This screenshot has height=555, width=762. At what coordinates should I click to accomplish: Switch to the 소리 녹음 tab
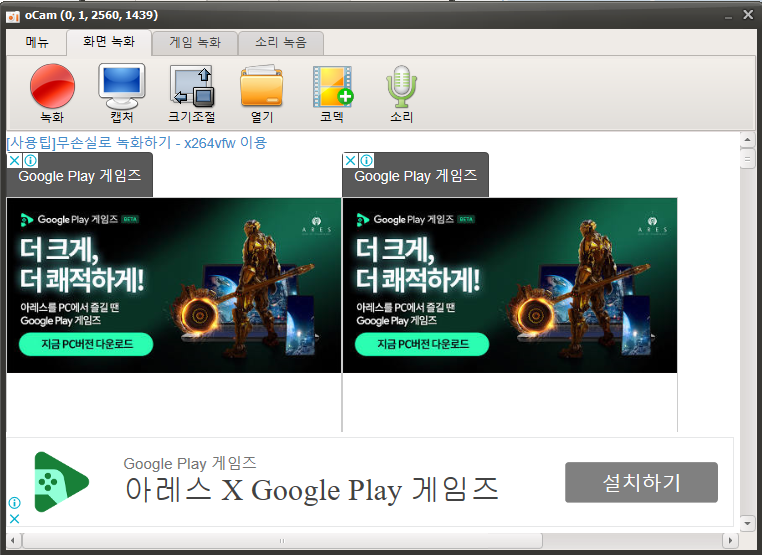(281, 42)
